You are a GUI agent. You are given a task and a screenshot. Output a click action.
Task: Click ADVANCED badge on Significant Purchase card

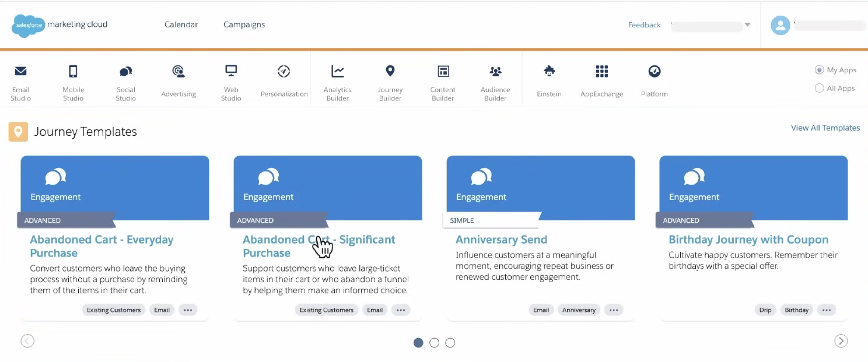[278, 220]
